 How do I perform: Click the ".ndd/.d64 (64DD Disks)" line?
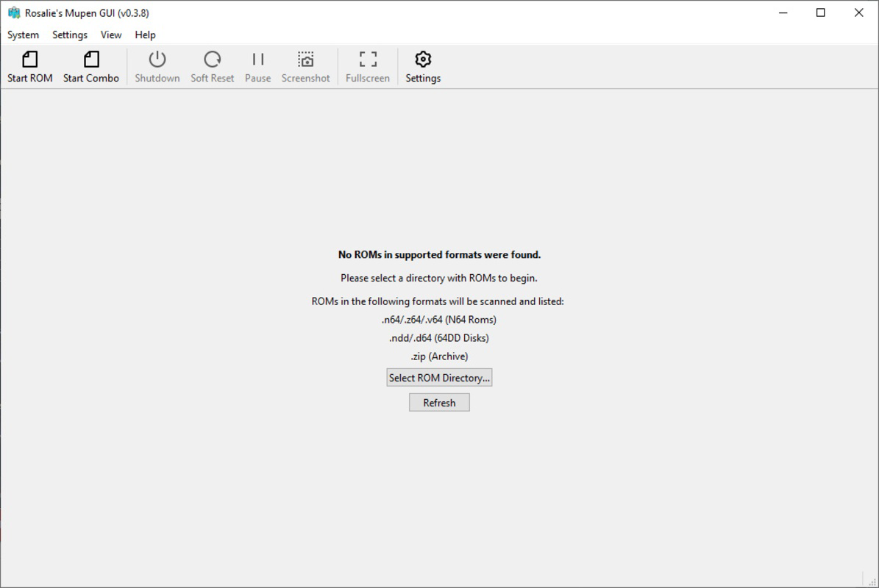click(439, 338)
